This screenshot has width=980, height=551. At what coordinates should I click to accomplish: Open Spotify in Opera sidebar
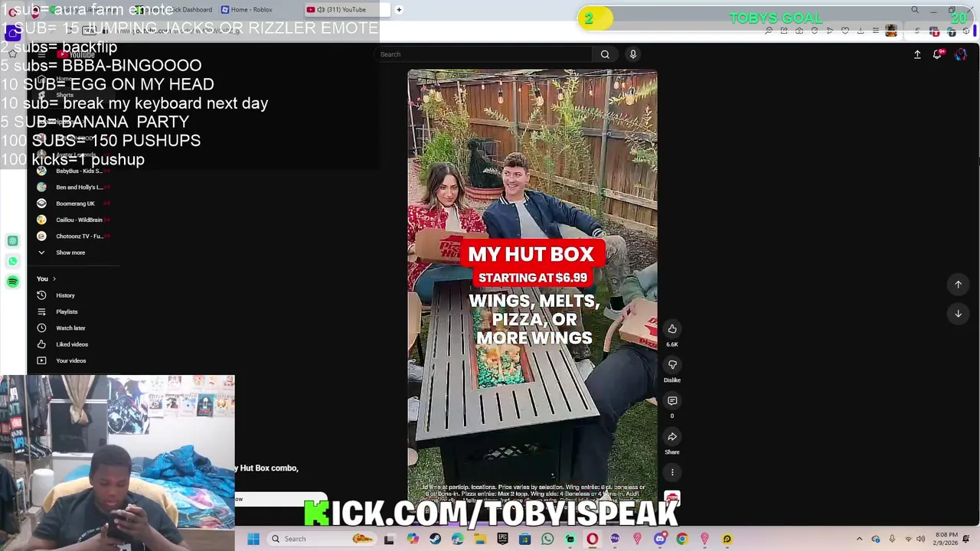click(12, 282)
